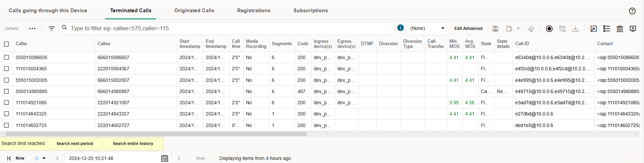
Task: Select the checkbox for caller 111014921085
Action: tap(6, 103)
